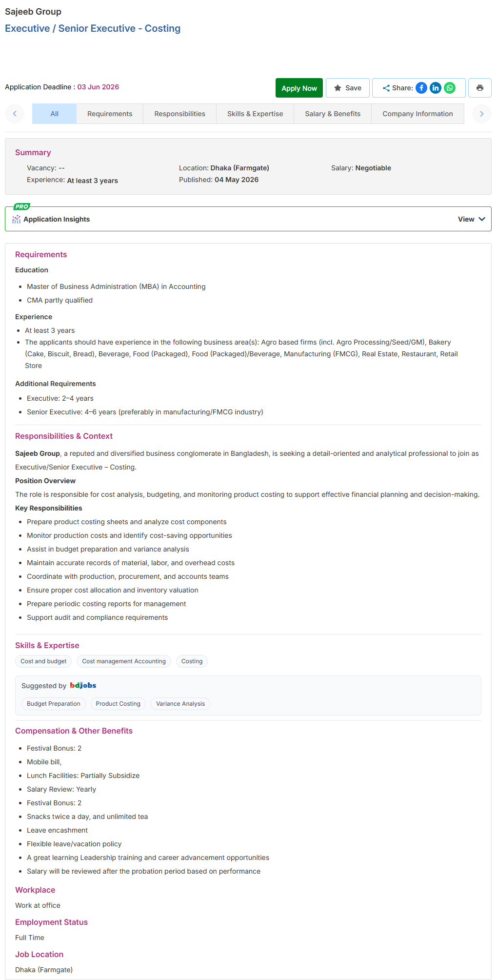Share job on Facebook icon

click(x=421, y=88)
